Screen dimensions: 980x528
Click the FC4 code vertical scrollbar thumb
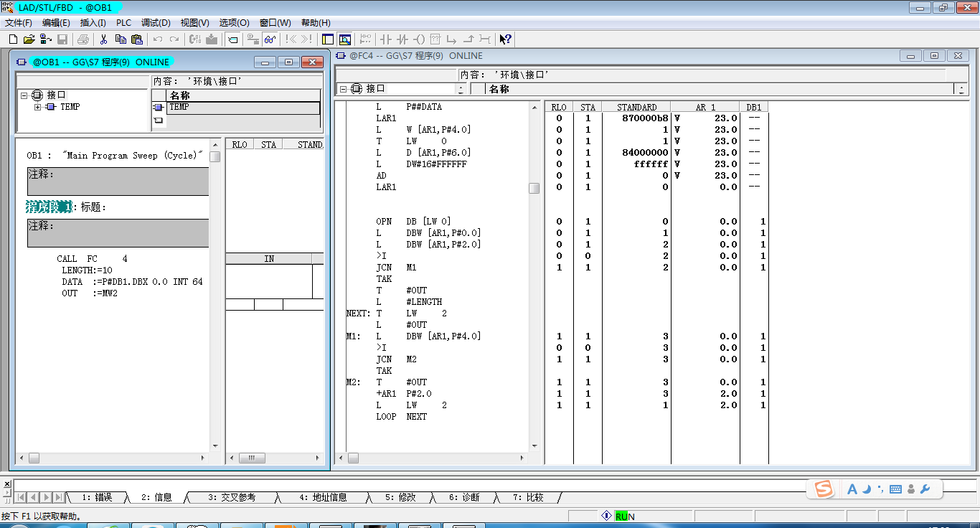[x=534, y=188]
